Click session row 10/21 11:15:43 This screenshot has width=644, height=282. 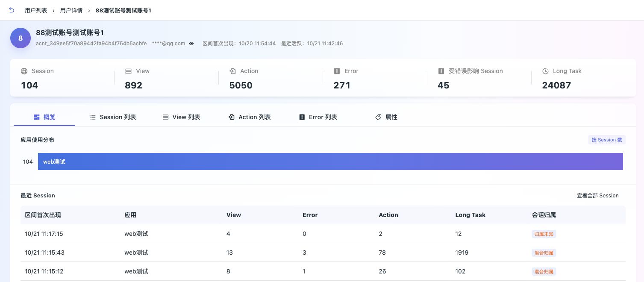323,253
